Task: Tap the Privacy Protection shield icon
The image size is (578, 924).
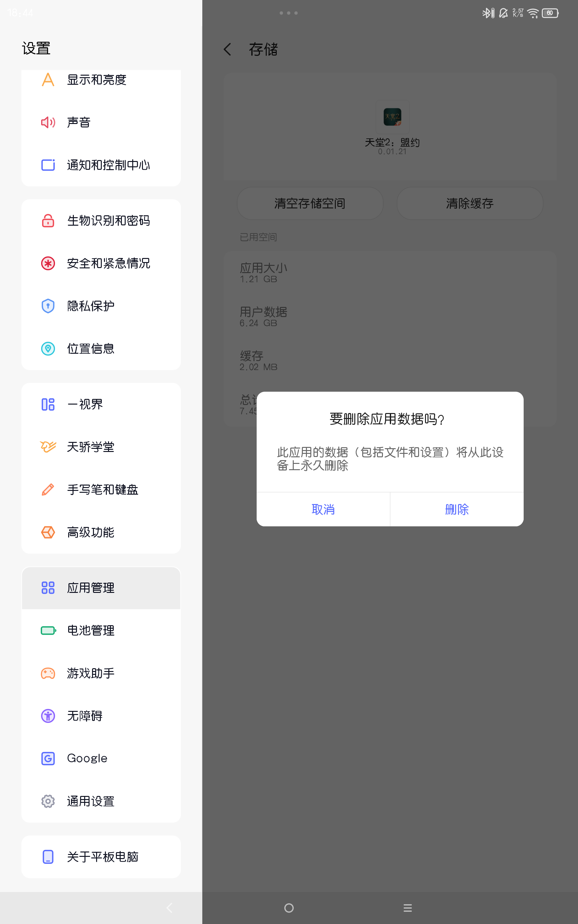Action: tap(48, 306)
